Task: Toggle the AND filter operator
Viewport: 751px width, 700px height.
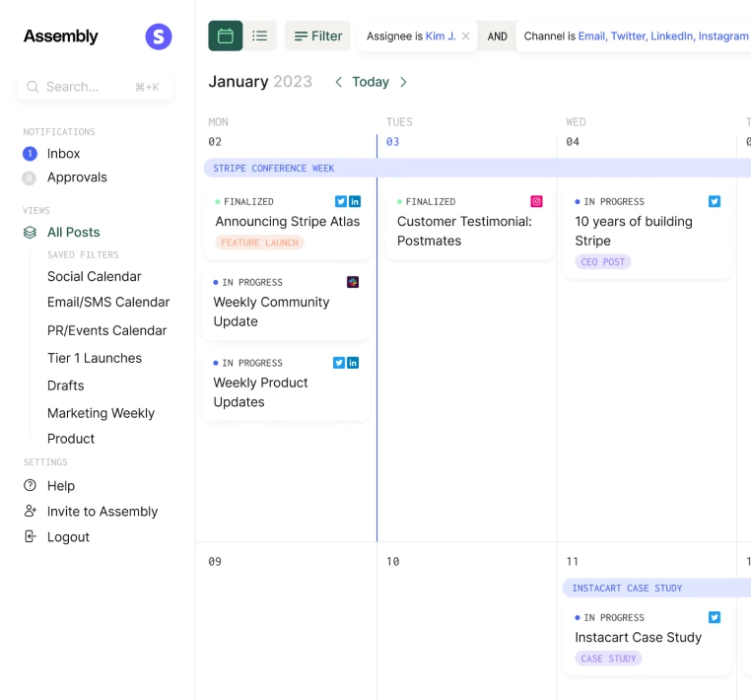Action: click(497, 36)
